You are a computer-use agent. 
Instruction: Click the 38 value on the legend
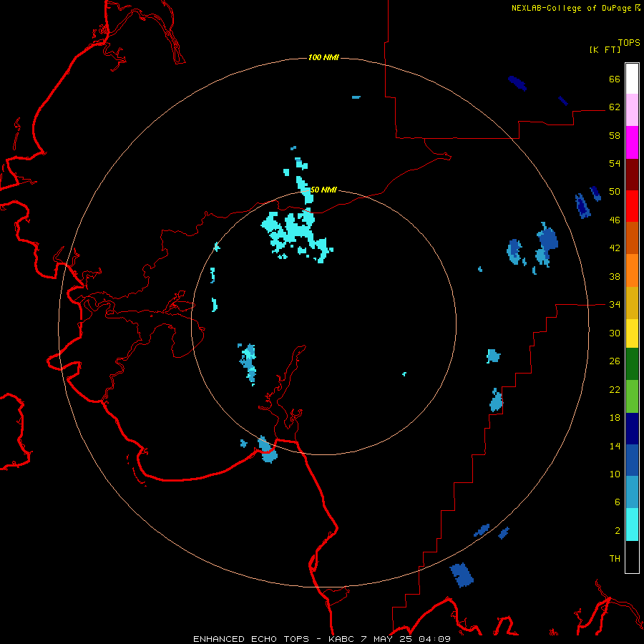615,276
